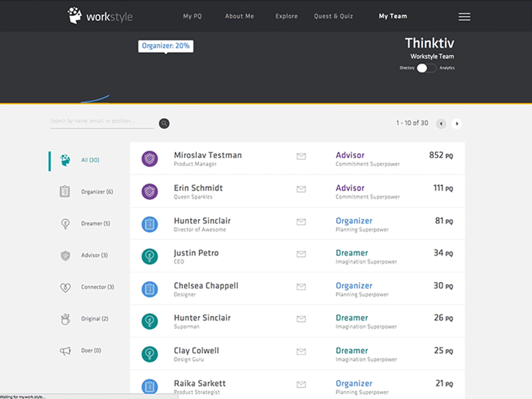
Task: Click Erin Schmidt's email envelope icon
Action: pos(301,190)
